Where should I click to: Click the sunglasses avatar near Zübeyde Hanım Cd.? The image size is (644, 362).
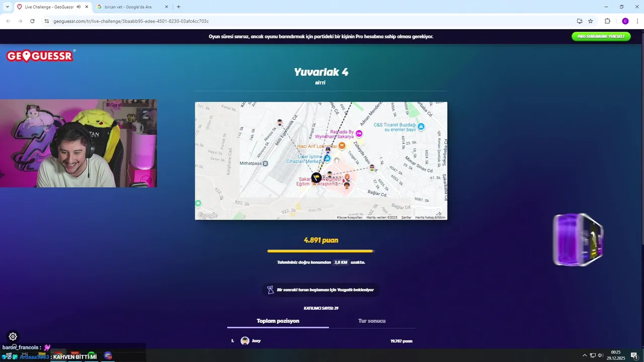(372, 167)
